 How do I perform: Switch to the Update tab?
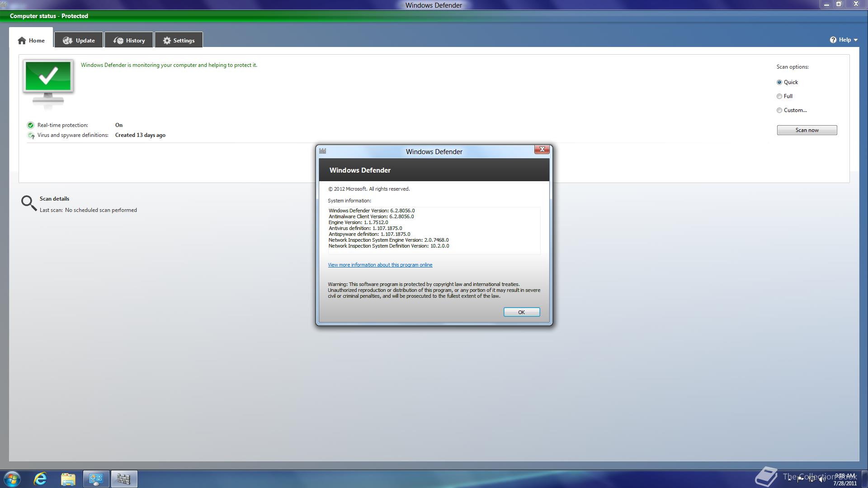79,40
